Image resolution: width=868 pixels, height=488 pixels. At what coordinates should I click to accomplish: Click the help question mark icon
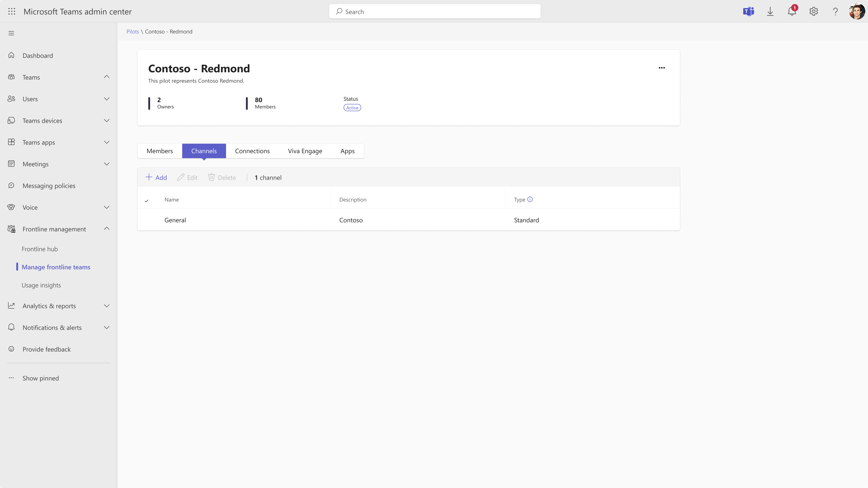(x=835, y=11)
